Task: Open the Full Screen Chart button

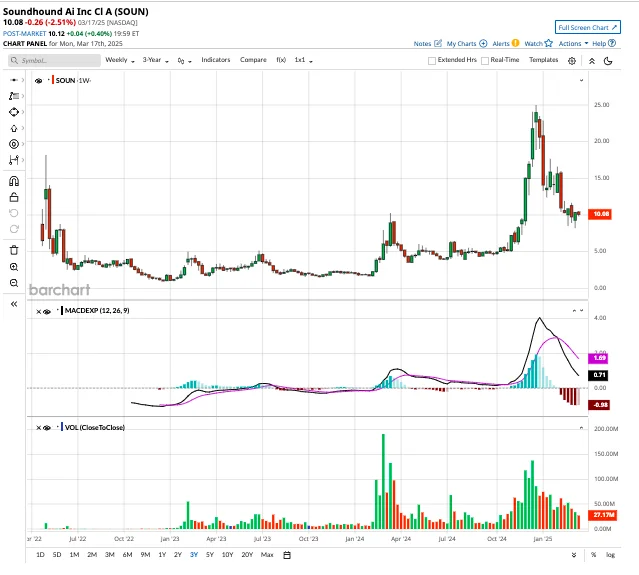Action: (588, 27)
